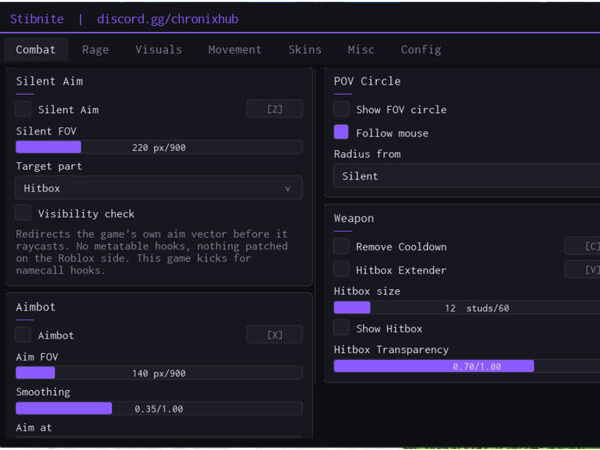This screenshot has width=600, height=450.
Task: Click the [X] keybind button for Aimbot
Action: [x=275, y=335]
